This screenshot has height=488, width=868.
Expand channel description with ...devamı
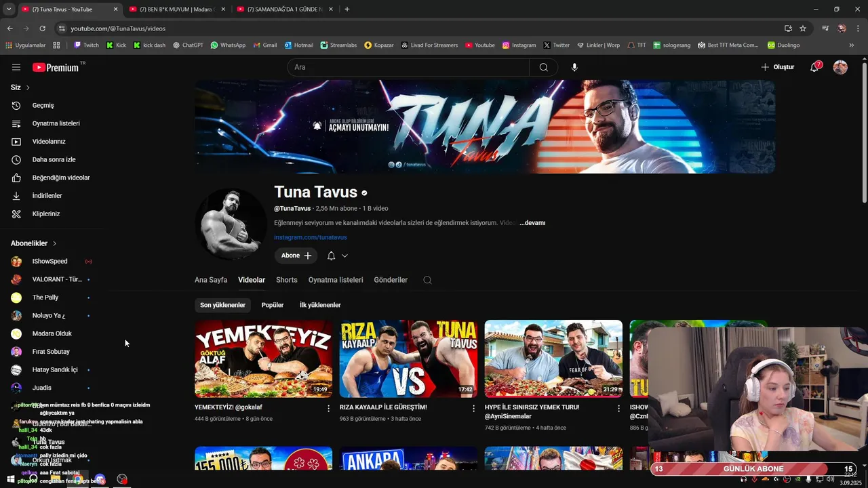(532, 223)
